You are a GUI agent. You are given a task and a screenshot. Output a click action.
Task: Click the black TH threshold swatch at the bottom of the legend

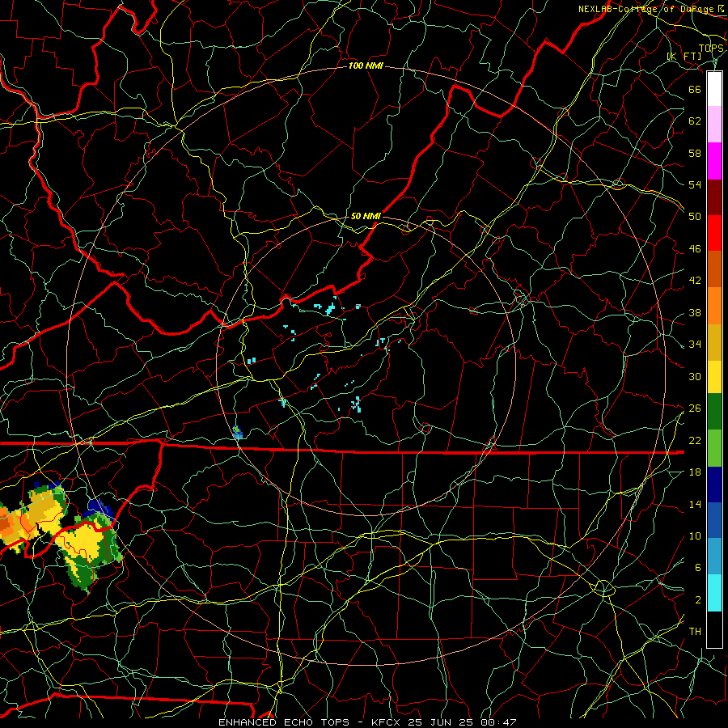714,629
